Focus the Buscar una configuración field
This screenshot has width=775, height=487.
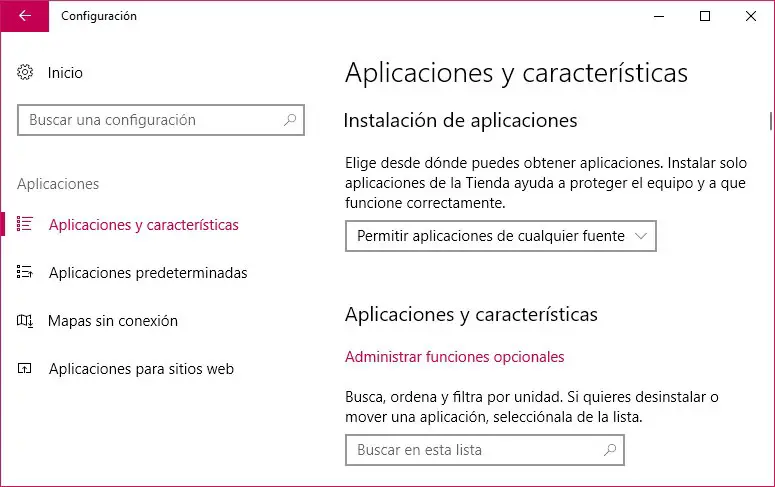pos(150,120)
